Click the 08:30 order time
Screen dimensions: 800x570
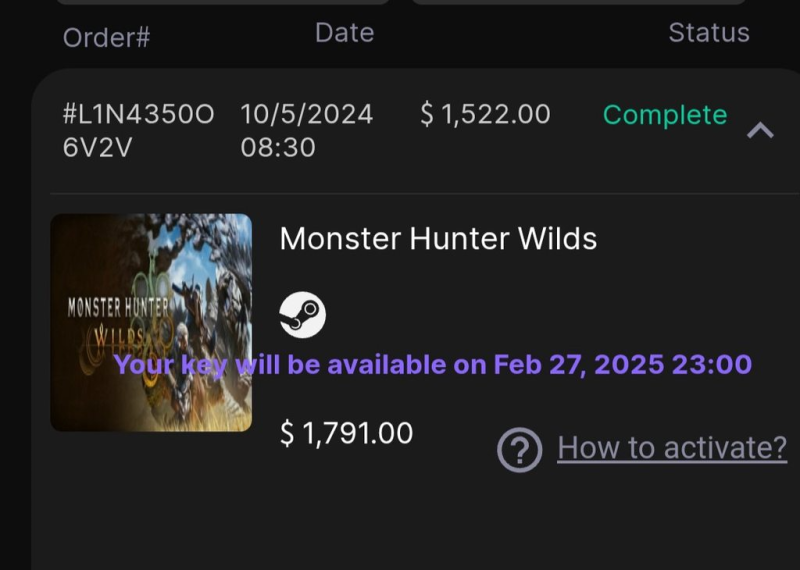278,148
